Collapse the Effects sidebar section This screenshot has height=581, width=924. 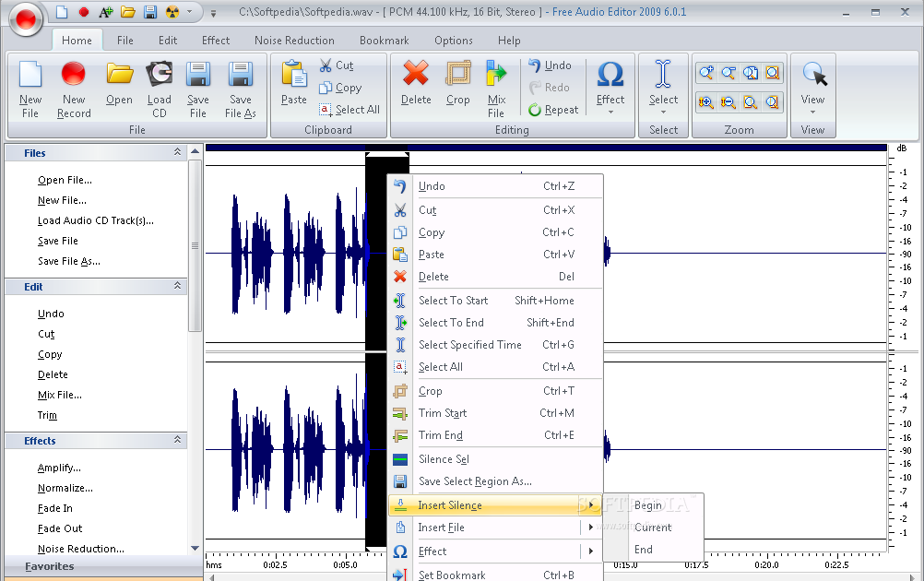pyautogui.click(x=178, y=441)
